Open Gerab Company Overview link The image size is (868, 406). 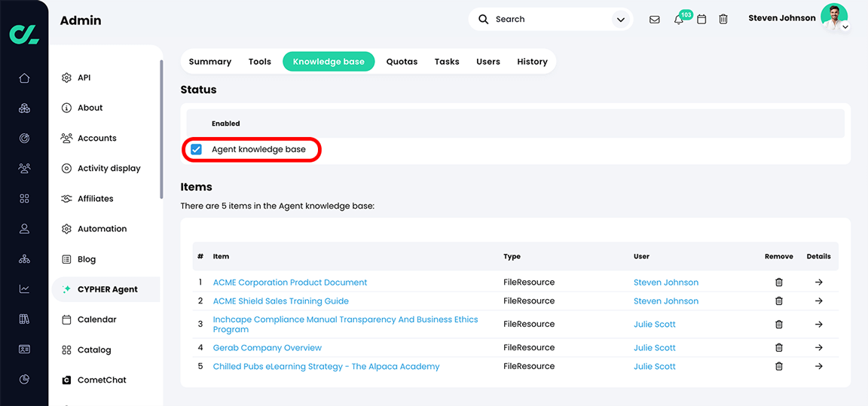[x=267, y=348]
